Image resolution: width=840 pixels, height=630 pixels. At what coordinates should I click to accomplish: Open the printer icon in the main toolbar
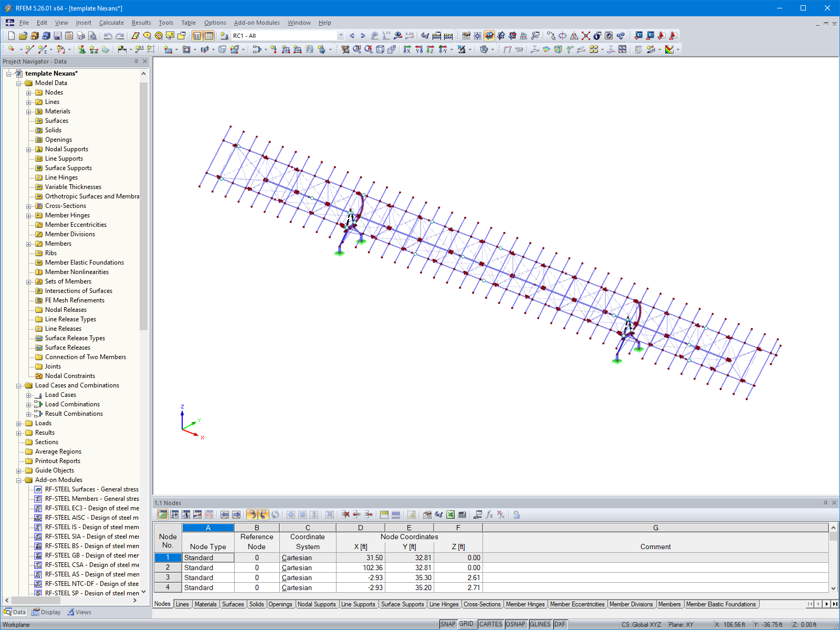81,36
